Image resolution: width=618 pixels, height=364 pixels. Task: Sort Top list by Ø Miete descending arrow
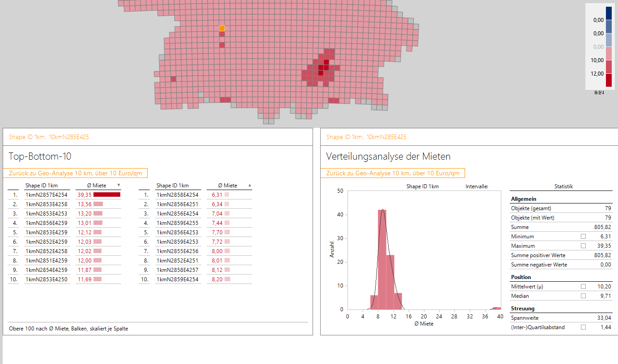119,185
